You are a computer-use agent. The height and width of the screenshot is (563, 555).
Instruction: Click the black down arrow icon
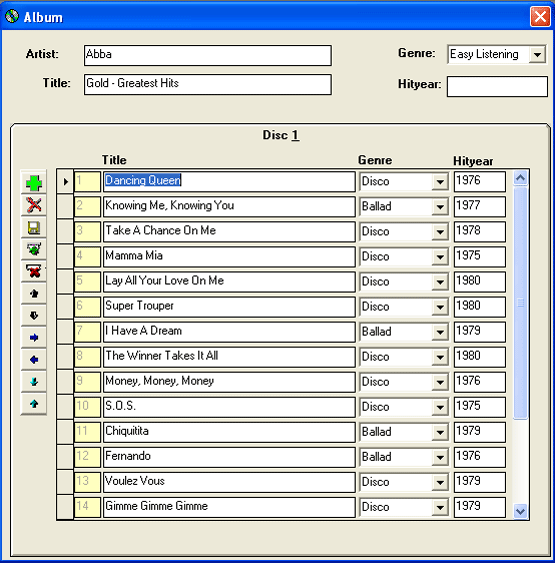[34, 316]
